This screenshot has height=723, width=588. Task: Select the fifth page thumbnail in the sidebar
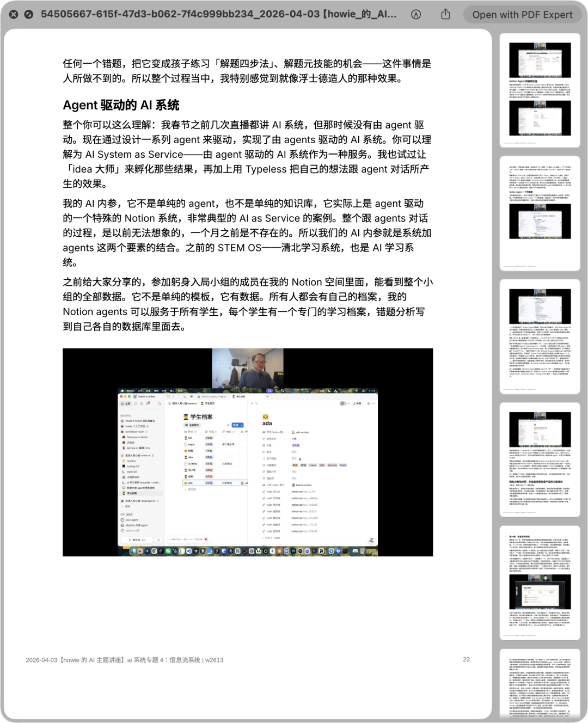point(540,583)
